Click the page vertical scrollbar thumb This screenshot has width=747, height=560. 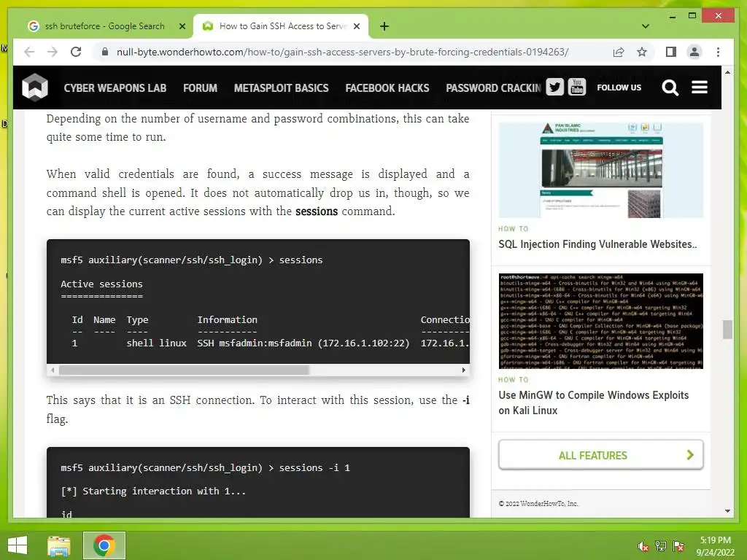pos(727,329)
